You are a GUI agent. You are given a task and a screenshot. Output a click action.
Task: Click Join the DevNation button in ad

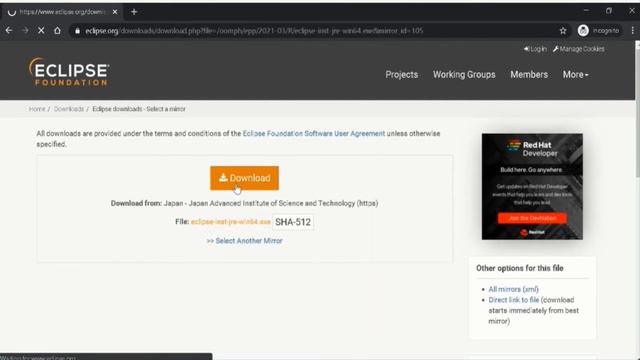pyautogui.click(x=532, y=218)
